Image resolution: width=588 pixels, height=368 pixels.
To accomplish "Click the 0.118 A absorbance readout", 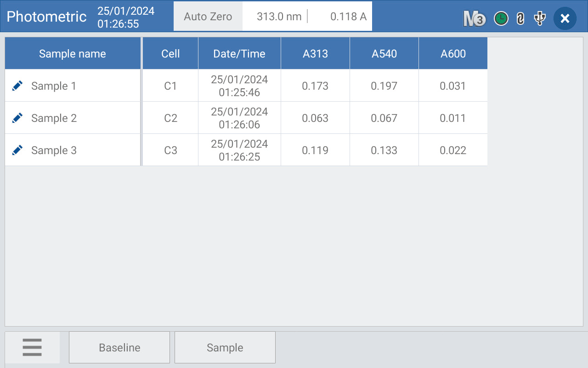I will (348, 17).
